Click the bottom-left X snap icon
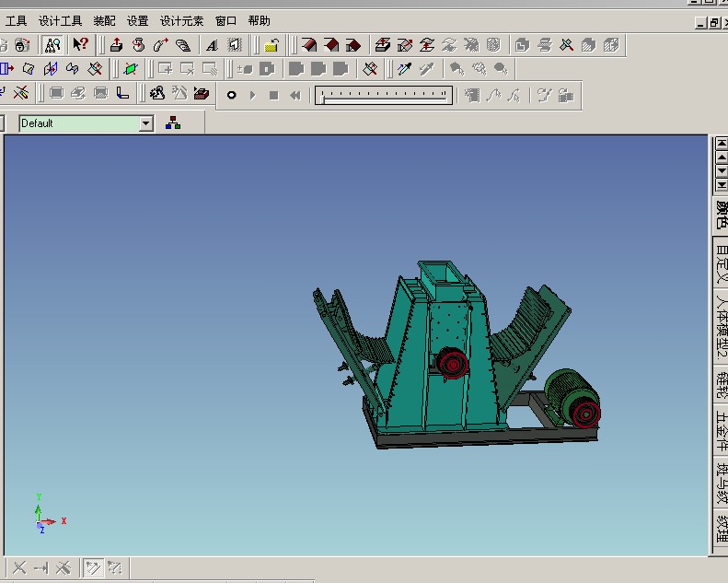This screenshot has height=583, width=728. tap(19, 567)
